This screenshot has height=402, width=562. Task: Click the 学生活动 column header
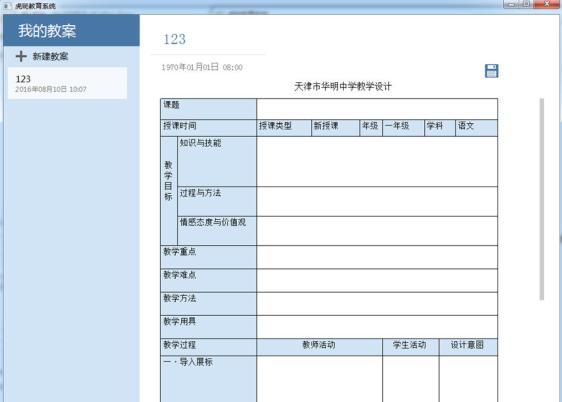click(x=410, y=347)
